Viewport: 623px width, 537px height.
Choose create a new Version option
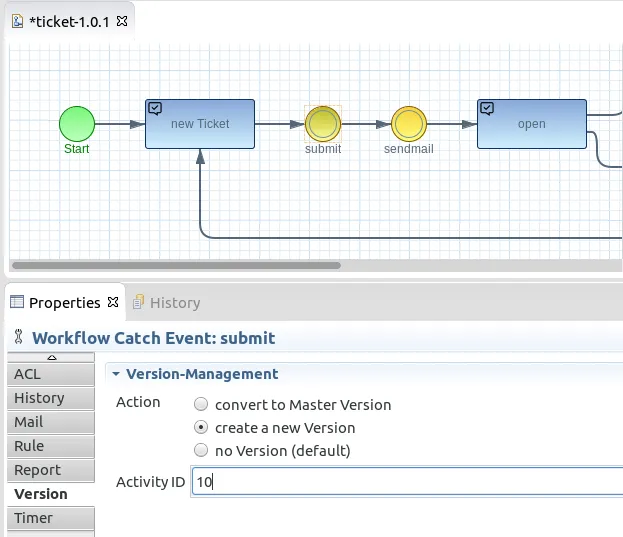[x=201, y=427]
